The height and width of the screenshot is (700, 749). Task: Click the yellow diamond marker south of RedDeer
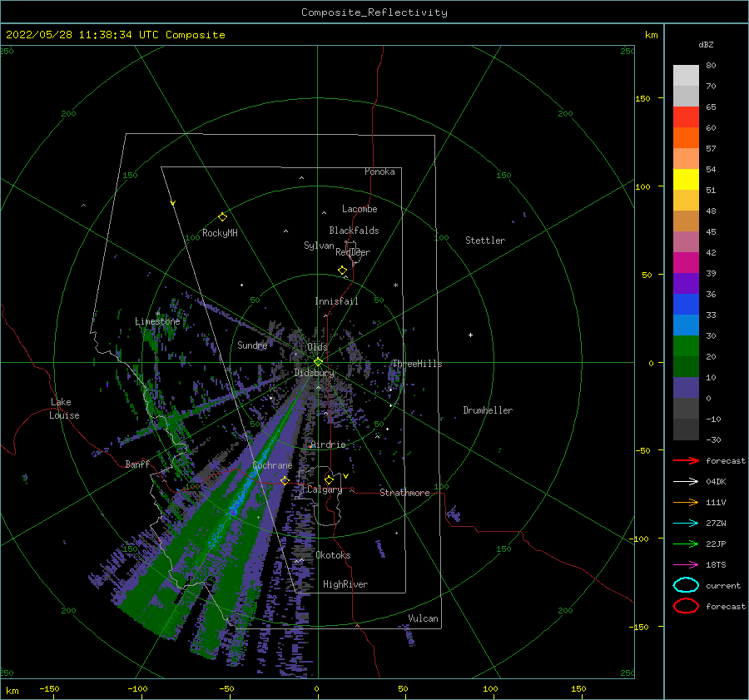click(342, 271)
